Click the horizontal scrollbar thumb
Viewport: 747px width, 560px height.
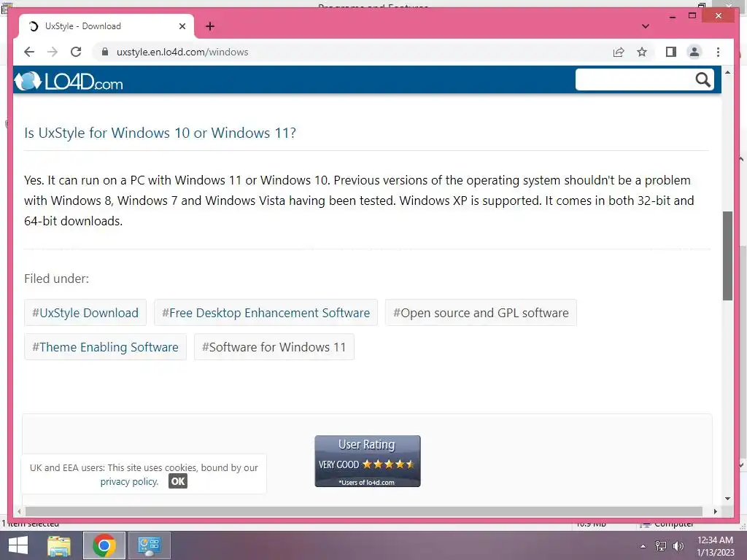(363, 511)
